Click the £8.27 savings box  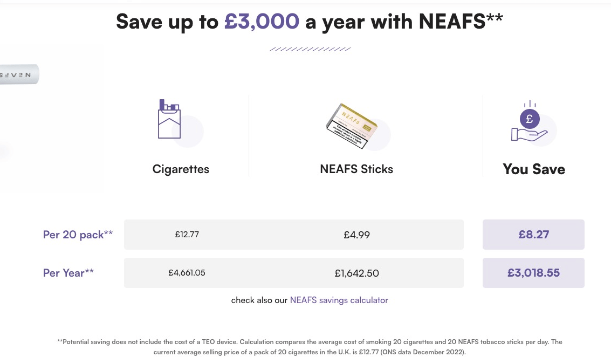pos(533,235)
